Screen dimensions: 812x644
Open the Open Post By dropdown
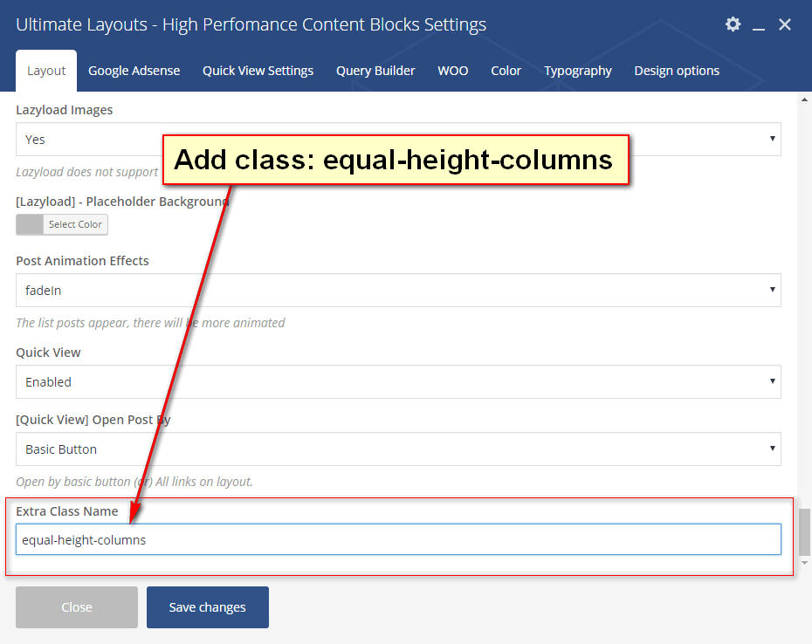click(x=398, y=449)
